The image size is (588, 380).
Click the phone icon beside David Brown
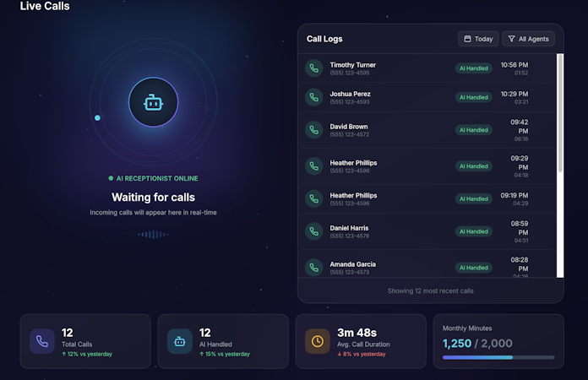(314, 130)
